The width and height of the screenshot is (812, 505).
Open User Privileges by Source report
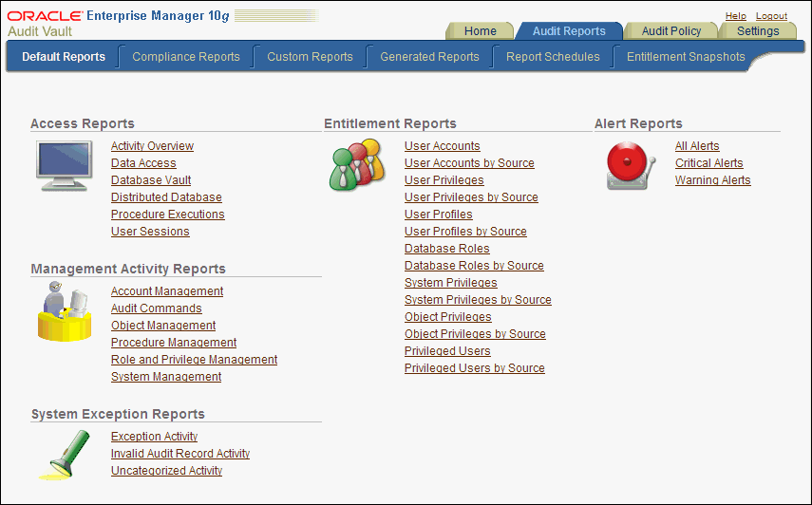pyautogui.click(x=471, y=197)
